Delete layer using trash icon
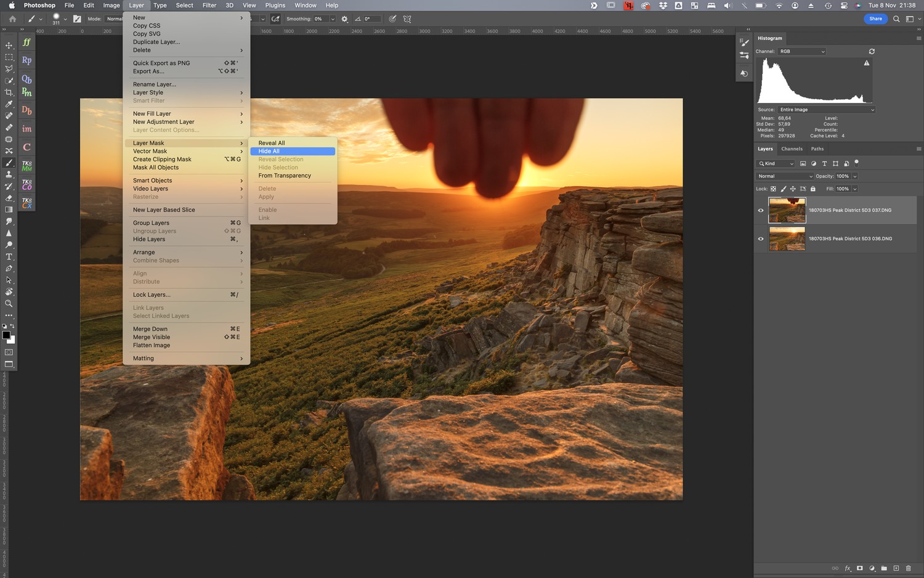924x578 pixels. pos(908,568)
